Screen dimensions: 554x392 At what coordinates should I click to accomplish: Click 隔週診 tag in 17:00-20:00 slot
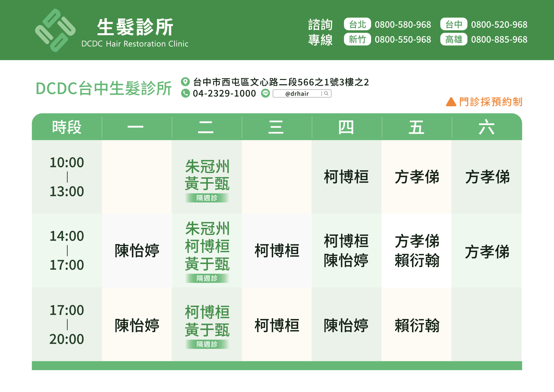click(x=207, y=344)
